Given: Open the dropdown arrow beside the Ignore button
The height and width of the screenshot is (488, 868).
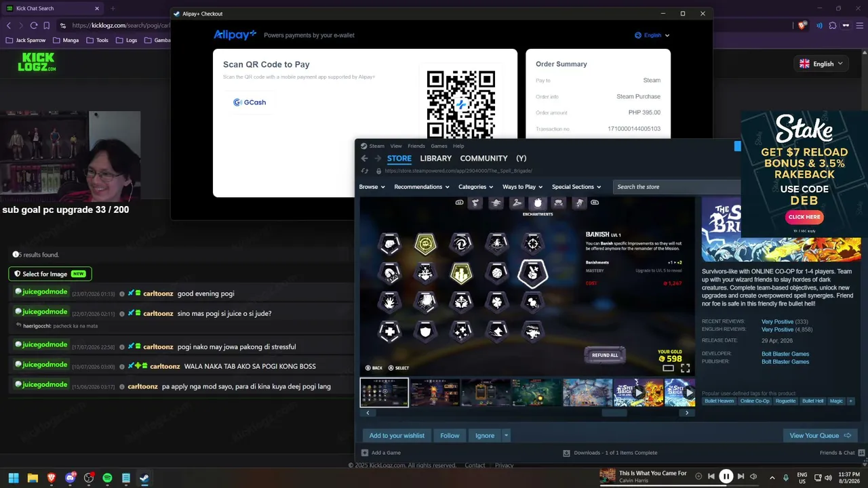Looking at the screenshot, I should click(x=506, y=436).
